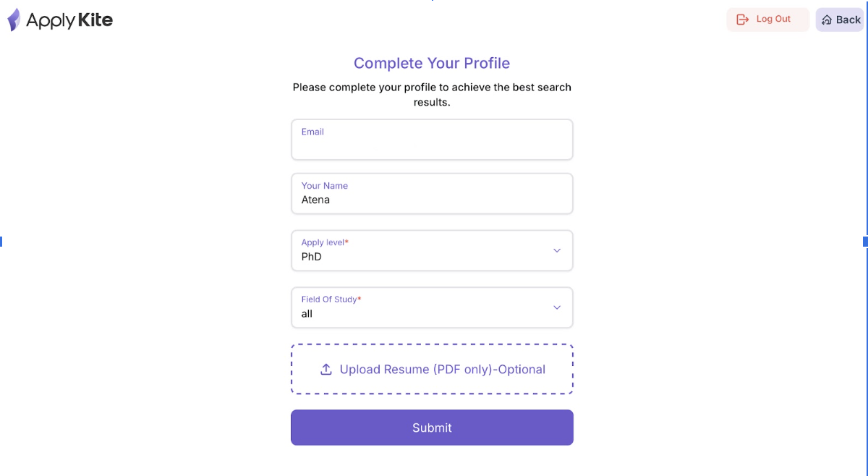868x476 pixels.
Task: Click the Upload Resume (PDF only) text
Action: pos(443,370)
